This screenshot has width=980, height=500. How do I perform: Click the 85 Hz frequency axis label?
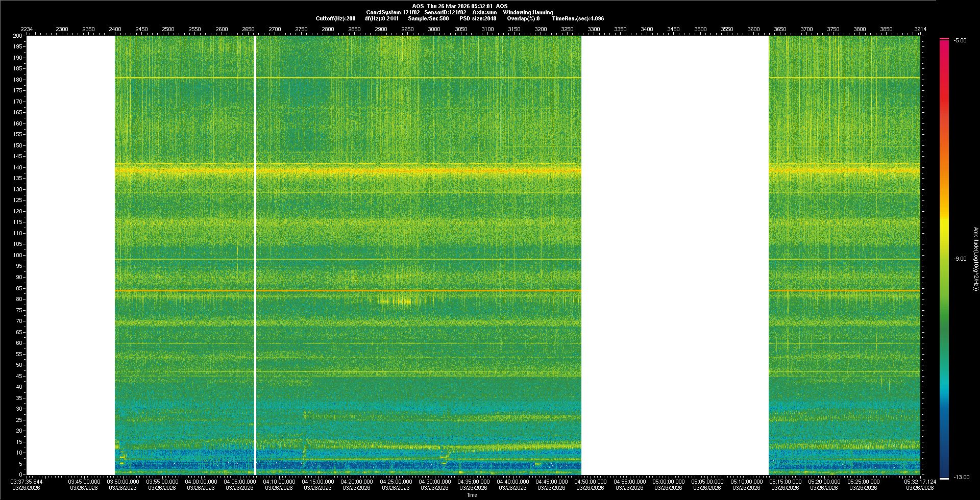point(19,288)
